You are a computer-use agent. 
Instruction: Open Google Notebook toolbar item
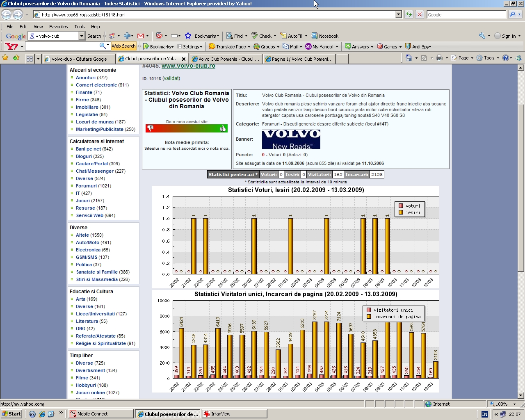[x=325, y=36]
